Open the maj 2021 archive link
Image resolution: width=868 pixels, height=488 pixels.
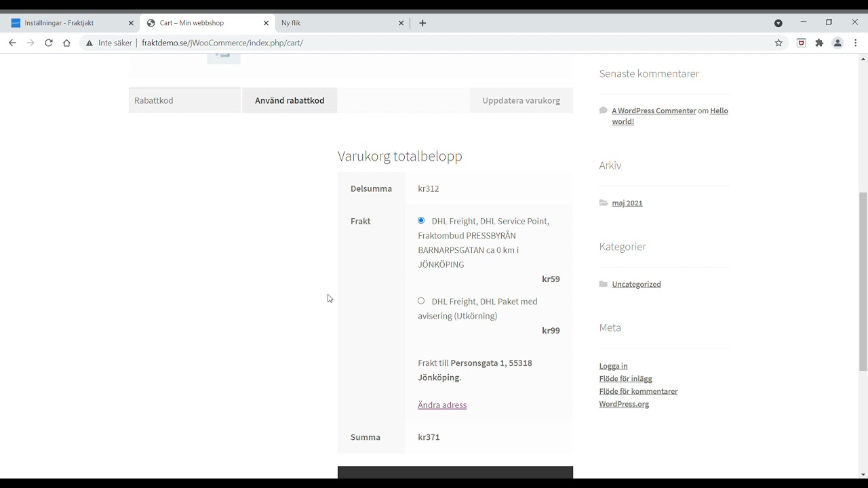coord(627,203)
